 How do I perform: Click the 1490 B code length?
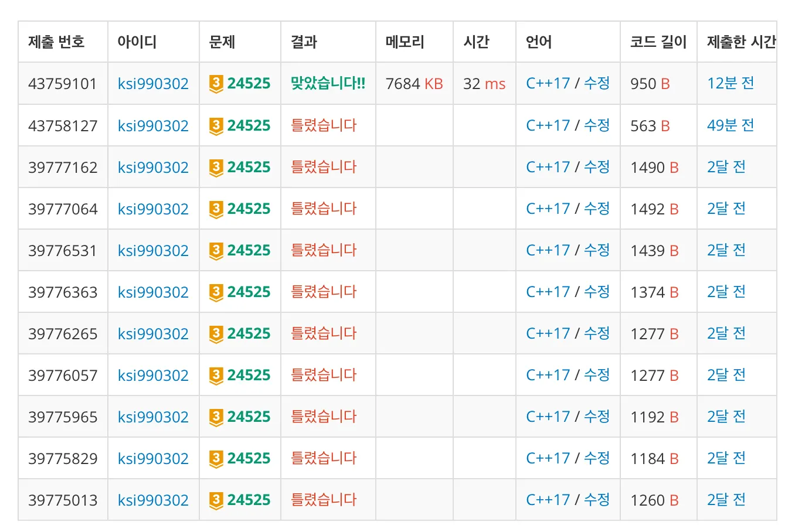[x=654, y=167]
